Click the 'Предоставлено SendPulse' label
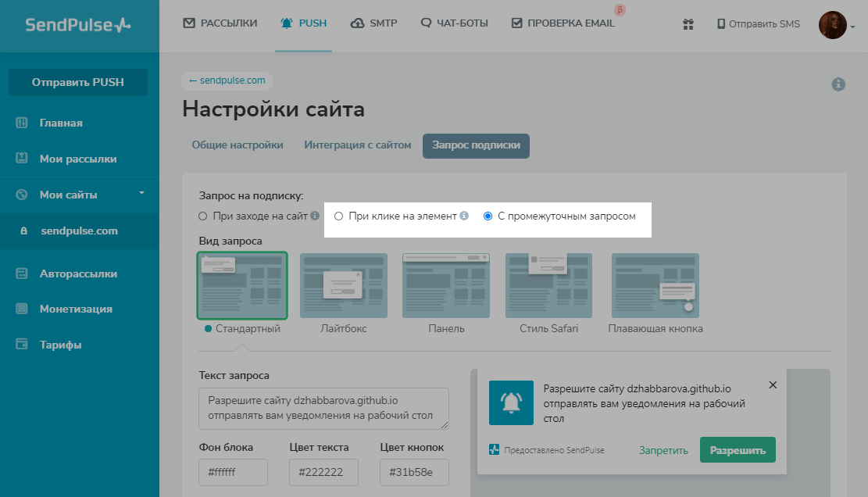 [x=554, y=451]
